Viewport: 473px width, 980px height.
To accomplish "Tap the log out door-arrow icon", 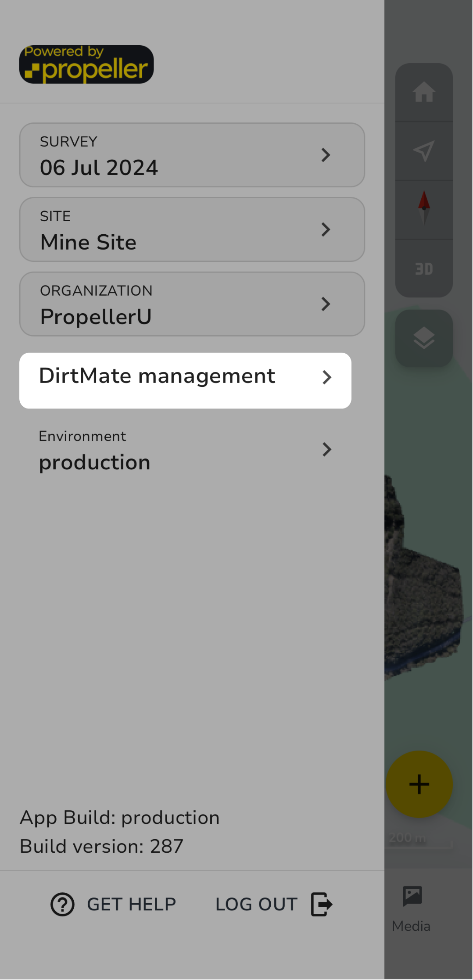I will (322, 905).
